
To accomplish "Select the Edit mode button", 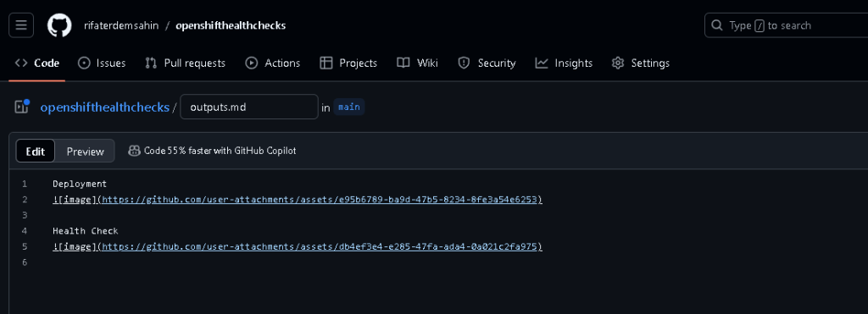I will pos(36,151).
